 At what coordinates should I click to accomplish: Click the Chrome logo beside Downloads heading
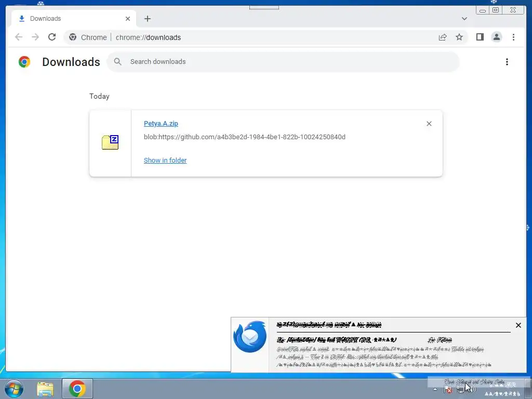pyautogui.click(x=24, y=62)
